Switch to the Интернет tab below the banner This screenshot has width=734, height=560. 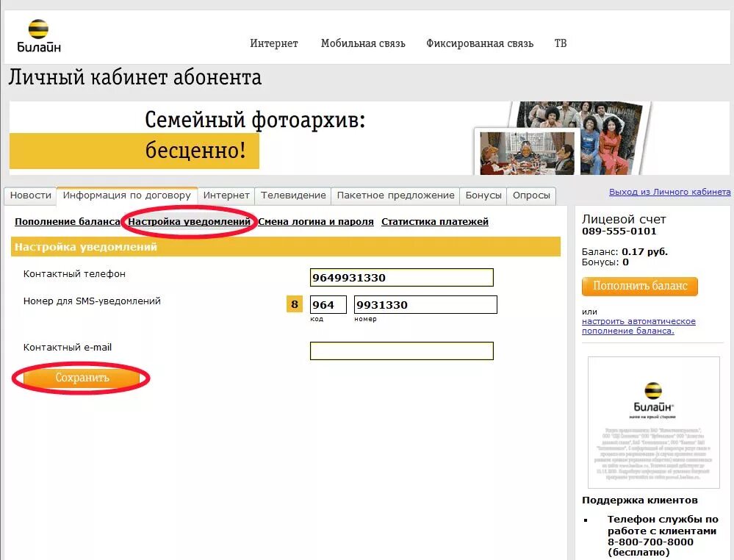226,195
